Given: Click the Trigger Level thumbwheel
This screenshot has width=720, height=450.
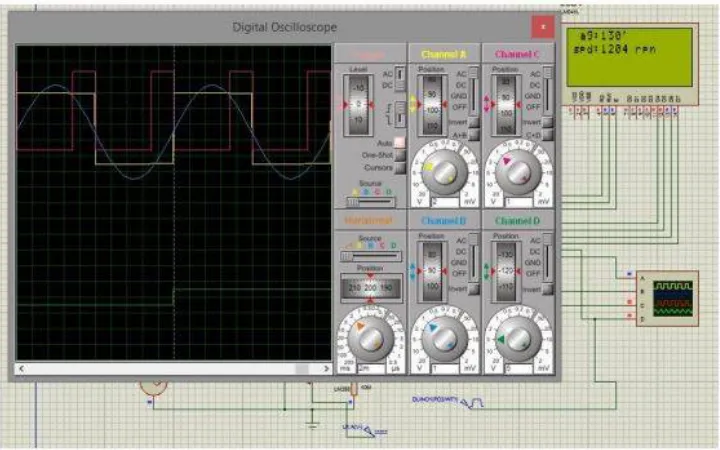Looking at the screenshot, I should tap(358, 105).
